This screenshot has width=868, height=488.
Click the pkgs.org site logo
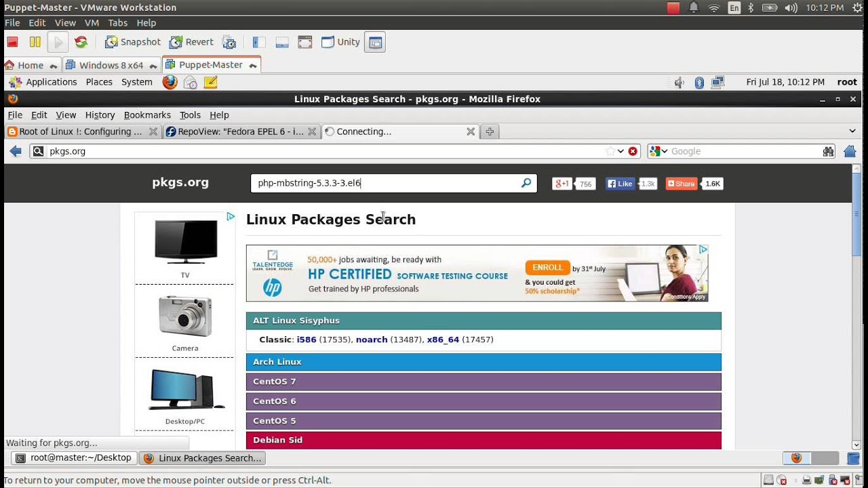[180, 182]
